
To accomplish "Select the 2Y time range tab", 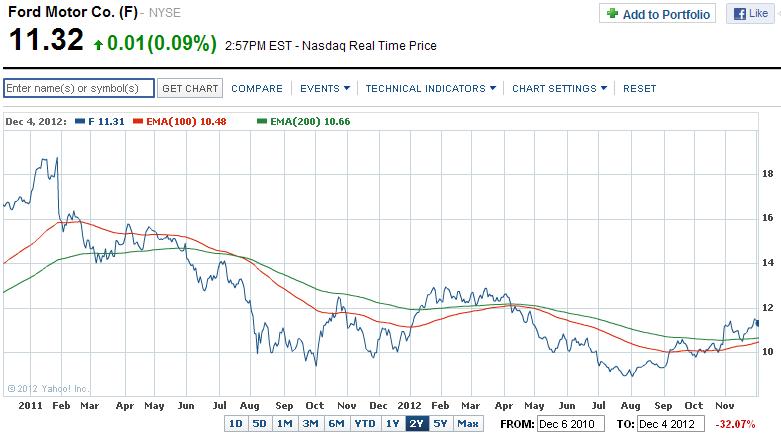I will [417, 424].
